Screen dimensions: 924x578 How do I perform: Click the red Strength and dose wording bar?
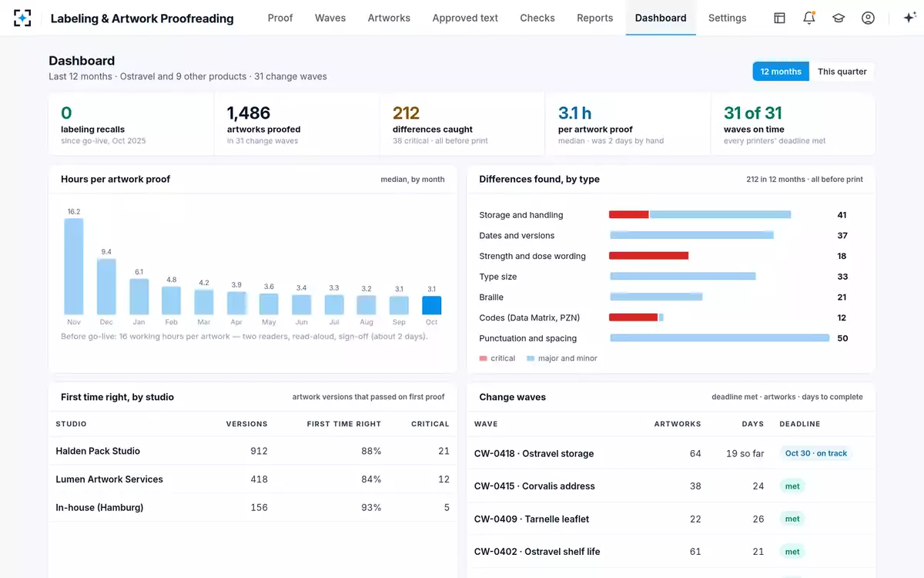(x=648, y=256)
